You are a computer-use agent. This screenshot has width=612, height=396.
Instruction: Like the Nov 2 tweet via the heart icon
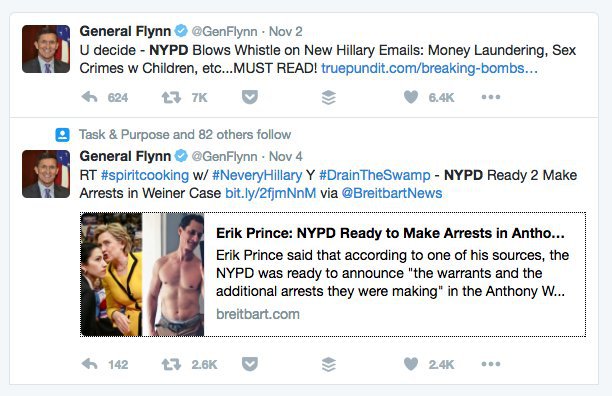point(411,97)
